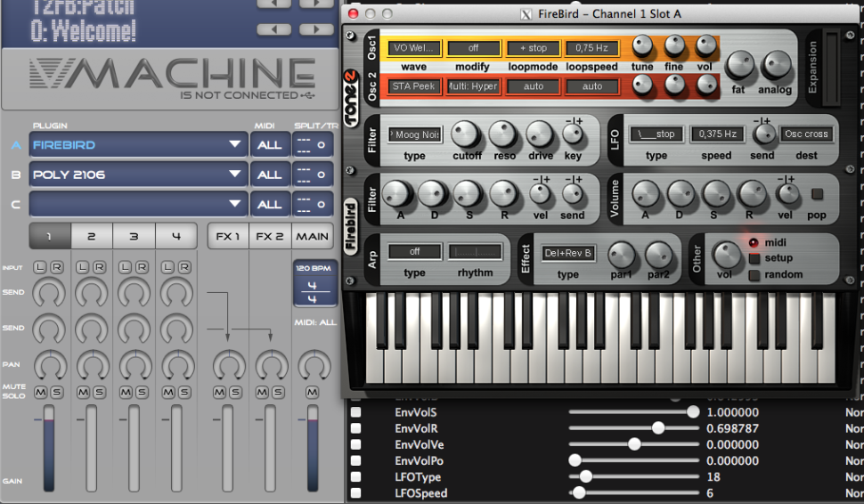This screenshot has width=864, height=504.
Task: Open the Moog filter type selector
Action: 414,134
